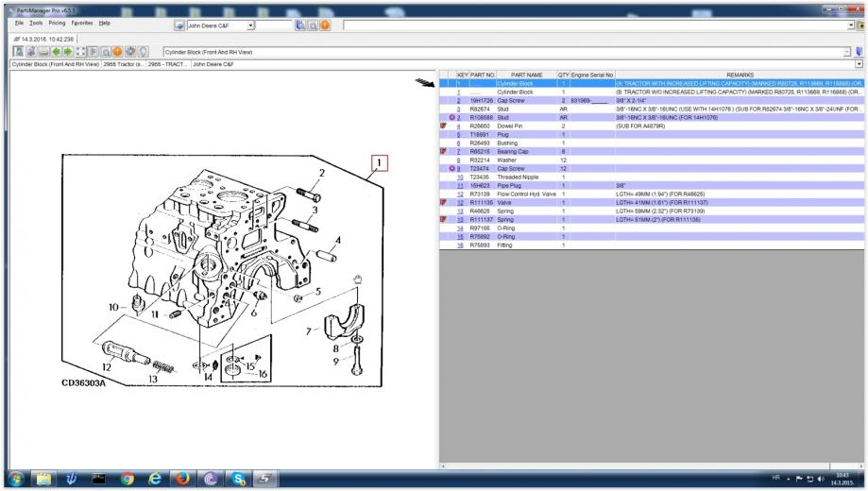
Task: Select the Washer R32214 row
Action: pyautogui.click(x=652, y=160)
